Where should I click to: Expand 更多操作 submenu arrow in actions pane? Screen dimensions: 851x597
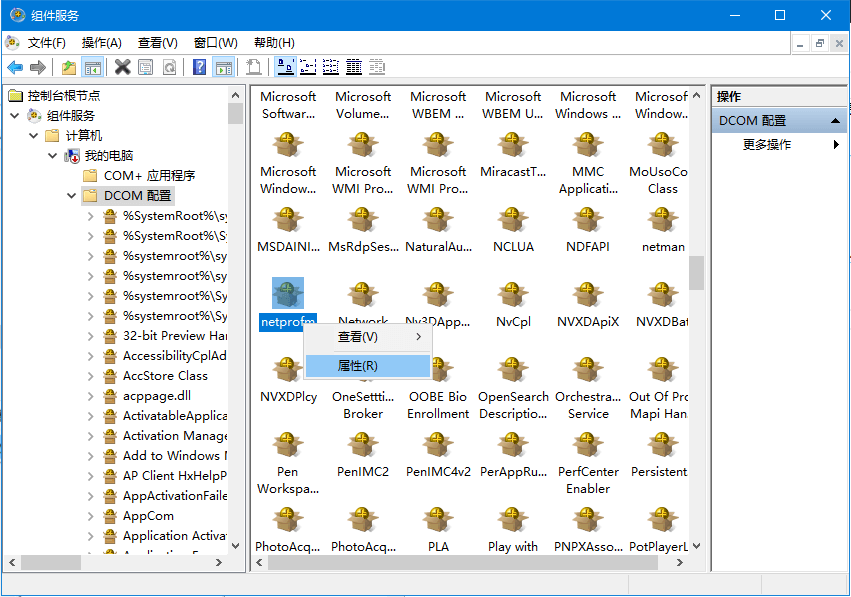[x=836, y=145]
